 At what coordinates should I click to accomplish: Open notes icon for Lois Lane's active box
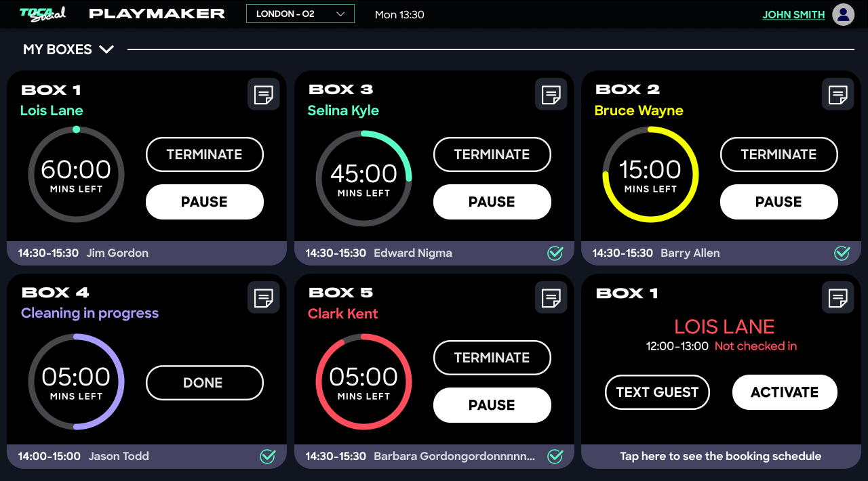click(x=263, y=94)
